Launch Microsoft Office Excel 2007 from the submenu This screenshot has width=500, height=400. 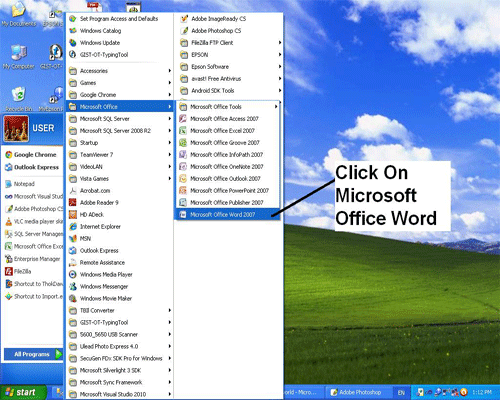point(227,131)
